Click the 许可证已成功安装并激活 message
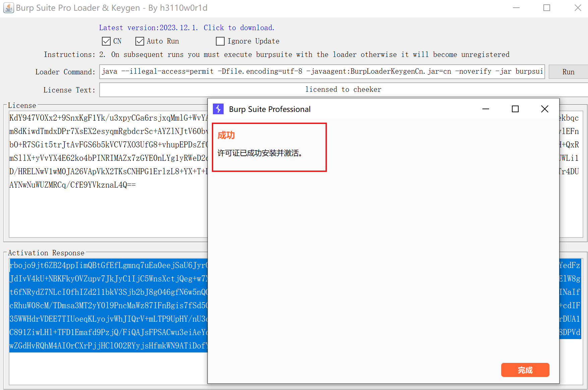The image size is (588, 390). pos(260,153)
